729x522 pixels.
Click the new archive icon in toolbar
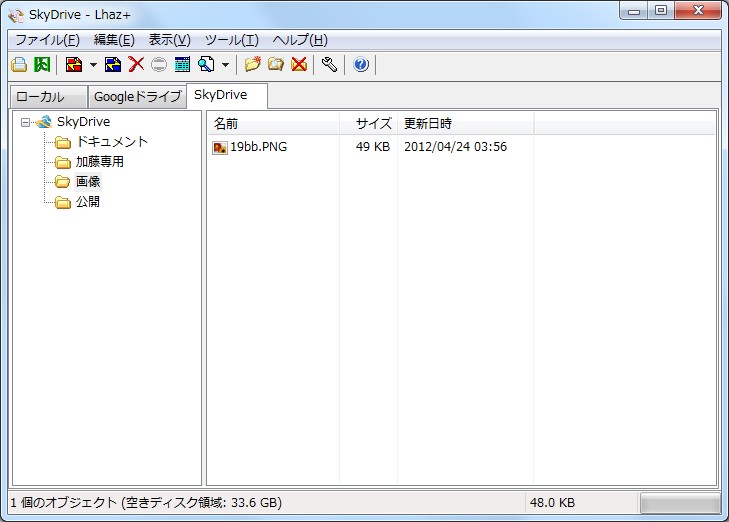pos(19,65)
